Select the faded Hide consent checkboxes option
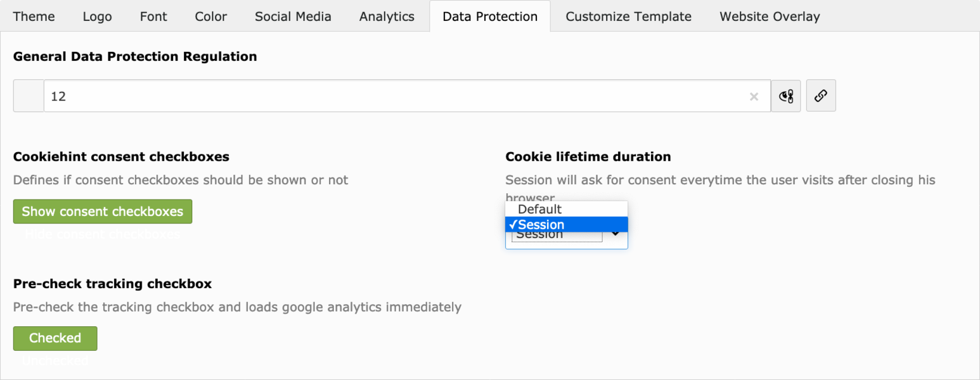Viewport: 980px width, 380px height. 103,234
